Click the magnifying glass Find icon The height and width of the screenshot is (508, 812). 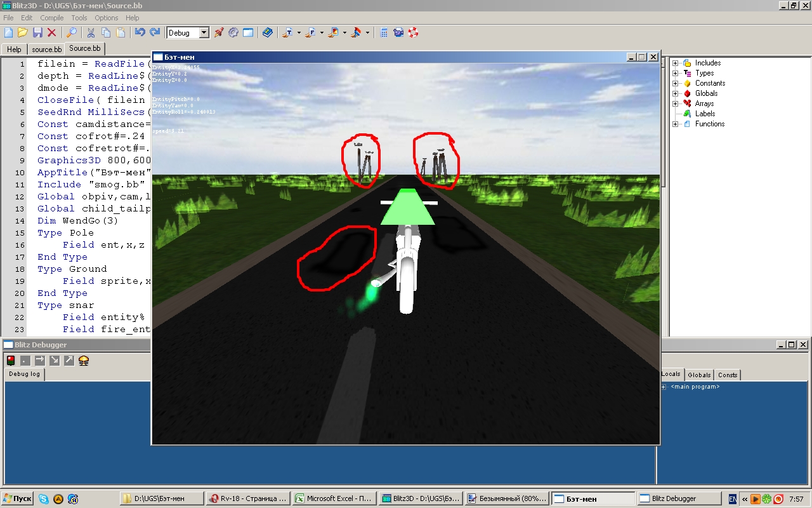point(72,32)
